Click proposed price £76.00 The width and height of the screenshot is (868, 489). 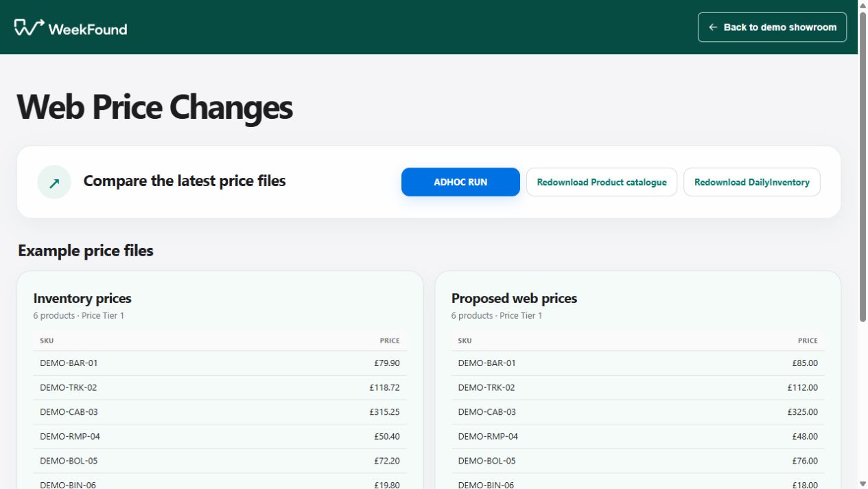pos(805,461)
